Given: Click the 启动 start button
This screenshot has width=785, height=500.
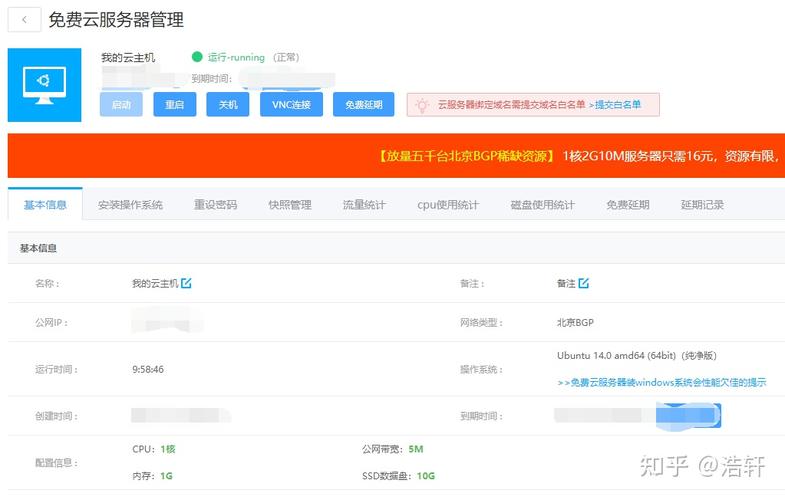Looking at the screenshot, I should pyautogui.click(x=121, y=105).
